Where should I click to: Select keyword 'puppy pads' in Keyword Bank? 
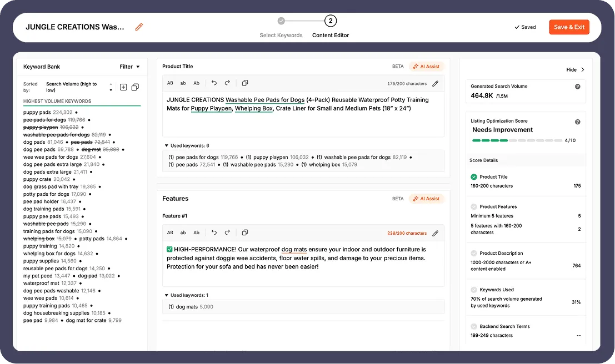click(x=37, y=112)
